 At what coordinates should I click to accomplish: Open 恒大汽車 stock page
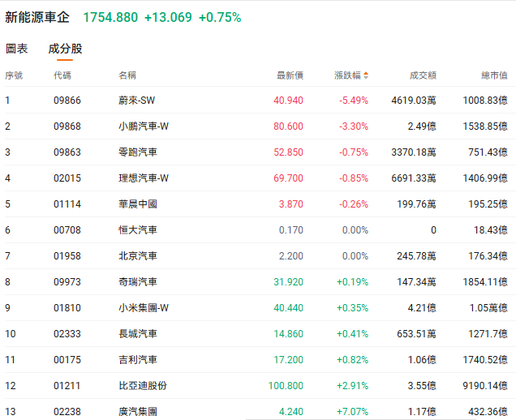[x=138, y=230]
